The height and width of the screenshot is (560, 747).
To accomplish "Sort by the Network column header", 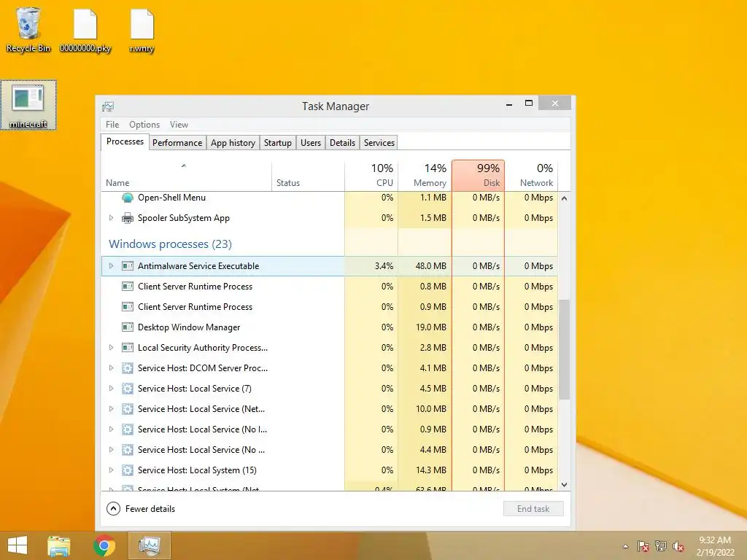I will tap(531, 175).
